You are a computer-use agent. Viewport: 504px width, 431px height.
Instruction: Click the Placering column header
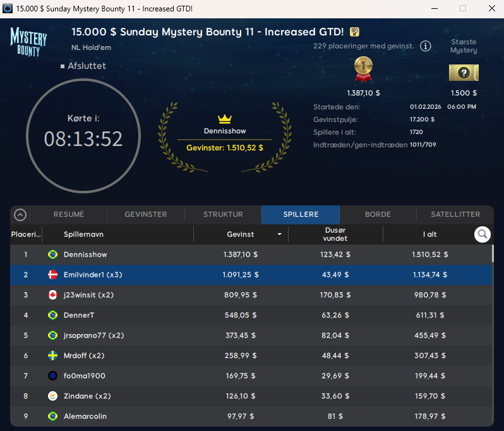point(26,234)
